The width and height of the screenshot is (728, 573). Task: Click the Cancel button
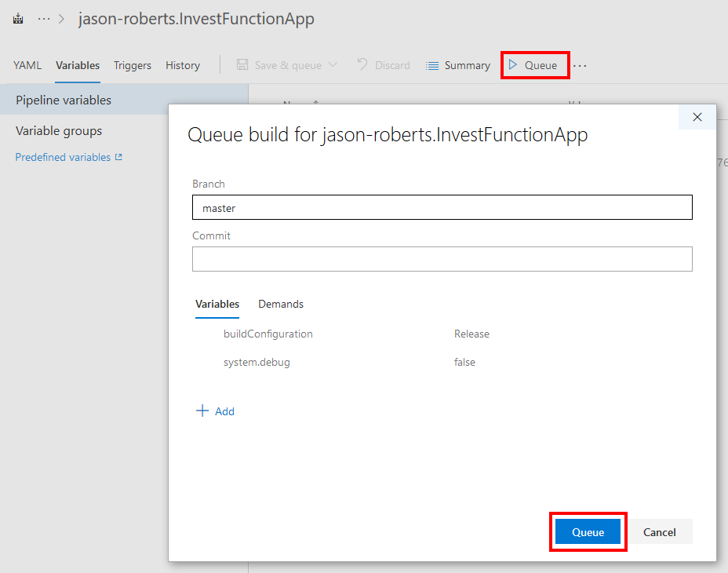coord(660,531)
